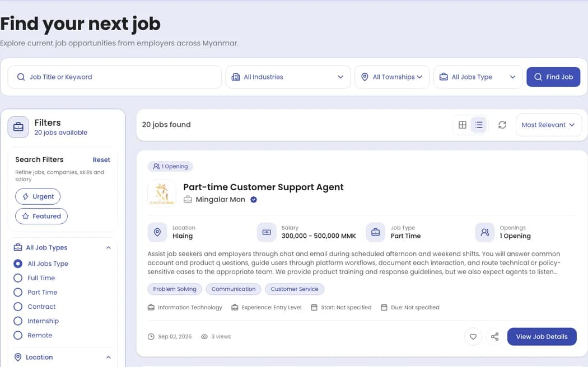Screen dimensions: 588x367
Task: Click the Job Title or Keyword field
Action: 115,77
